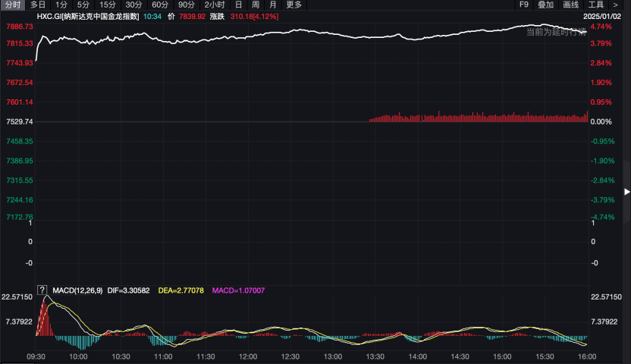Pick the 2小时 chart period
Viewport: 631px width, 364px height.
215,5
